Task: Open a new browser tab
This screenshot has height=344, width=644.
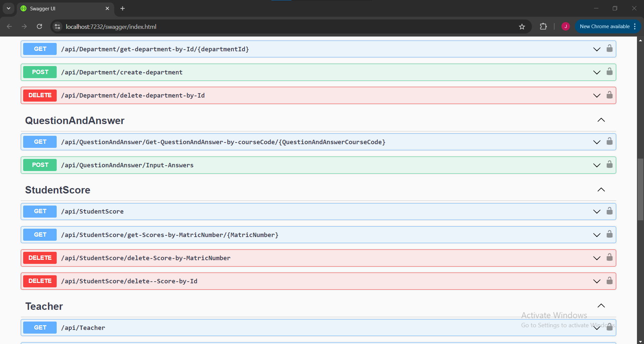Action: click(122, 8)
